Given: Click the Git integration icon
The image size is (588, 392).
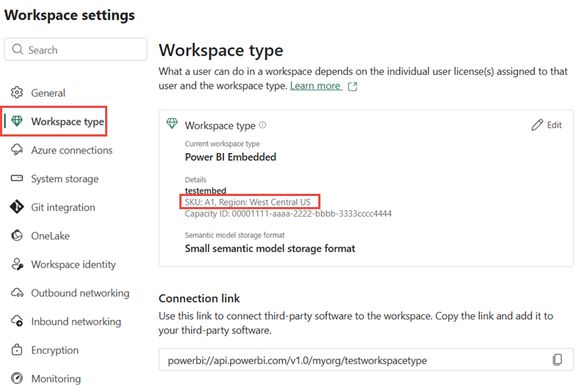Looking at the screenshot, I should click(x=17, y=207).
